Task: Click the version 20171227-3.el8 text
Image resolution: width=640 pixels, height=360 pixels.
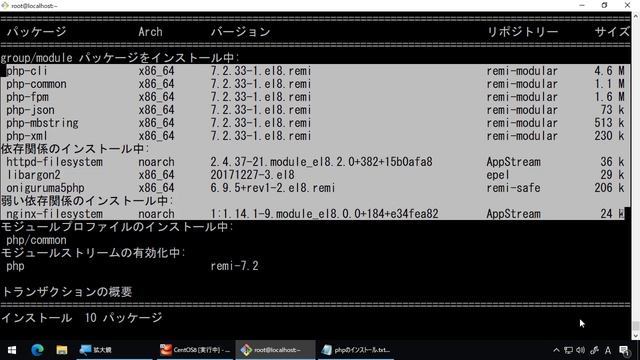Action: coord(252,175)
